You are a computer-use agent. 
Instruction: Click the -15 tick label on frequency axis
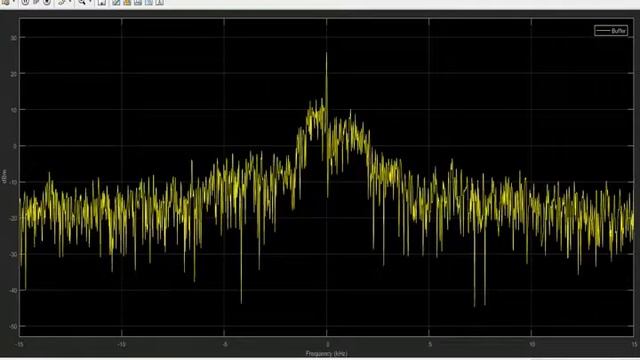(19, 344)
